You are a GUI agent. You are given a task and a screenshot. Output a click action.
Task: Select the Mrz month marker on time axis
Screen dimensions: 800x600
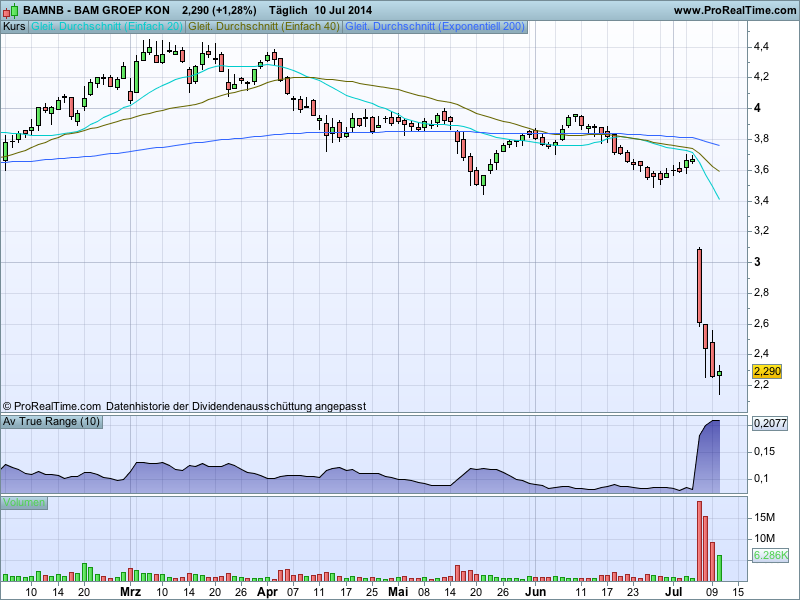tap(130, 592)
